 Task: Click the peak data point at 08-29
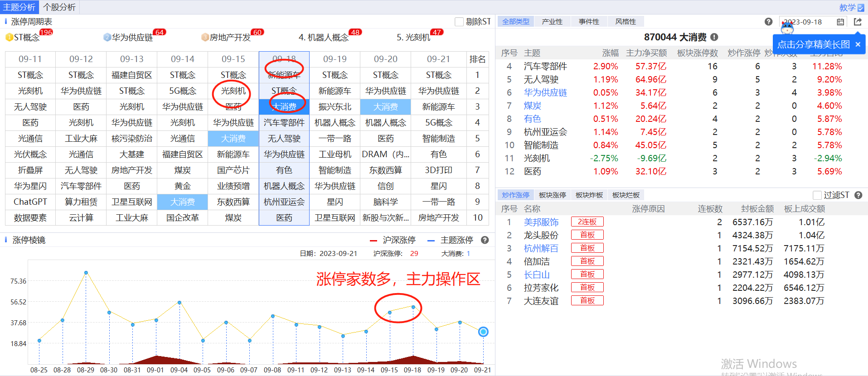[x=86, y=273]
